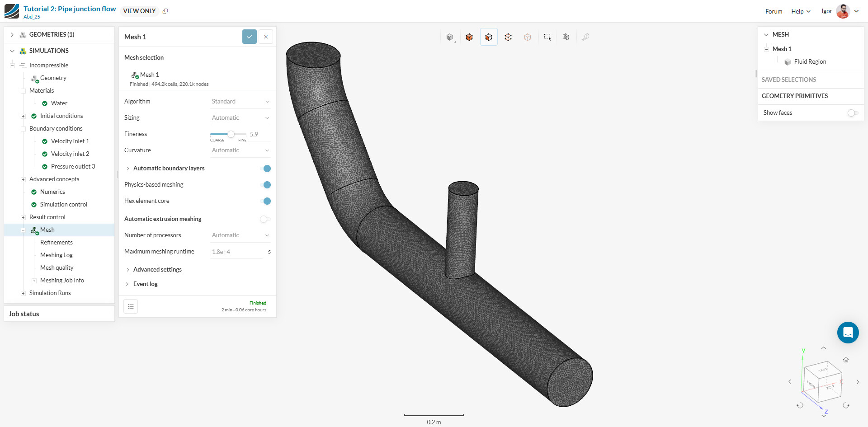The image size is (868, 427).
Task: Rotate view down with the cube arrow
Action: [x=824, y=415]
